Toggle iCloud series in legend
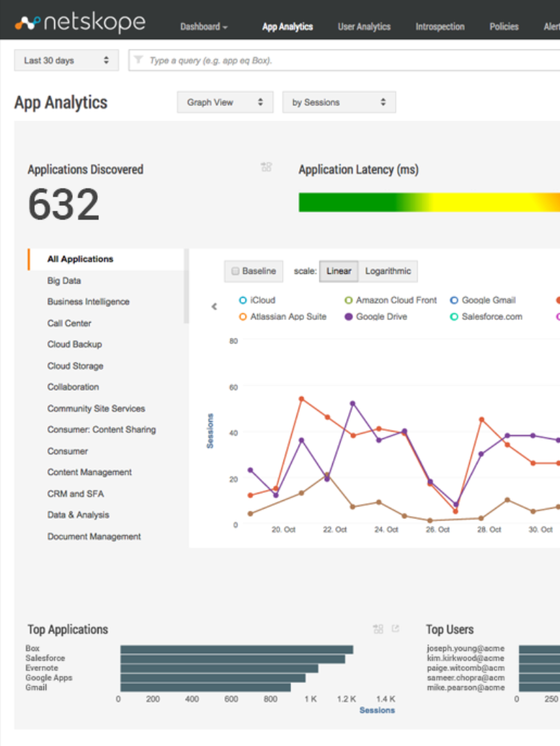 [257, 300]
